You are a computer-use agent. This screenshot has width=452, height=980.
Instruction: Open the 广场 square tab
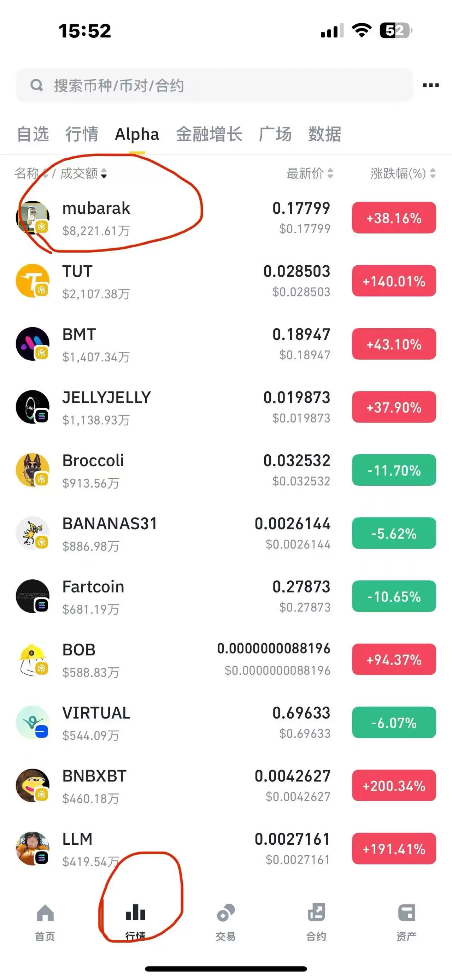(x=275, y=134)
